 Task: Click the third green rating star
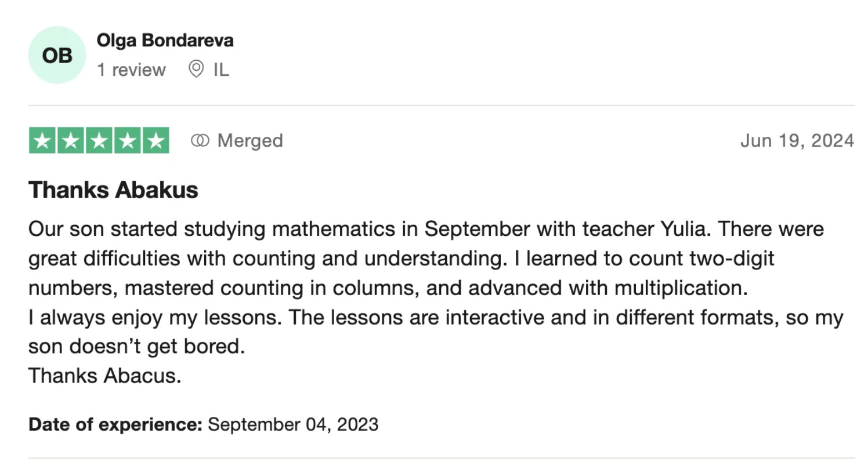point(99,140)
